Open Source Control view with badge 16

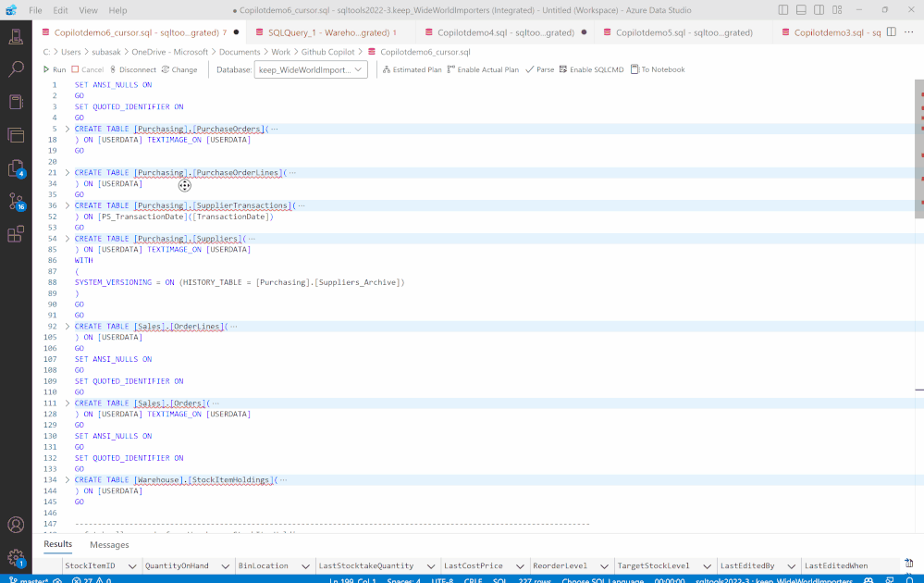coord(16,202)
